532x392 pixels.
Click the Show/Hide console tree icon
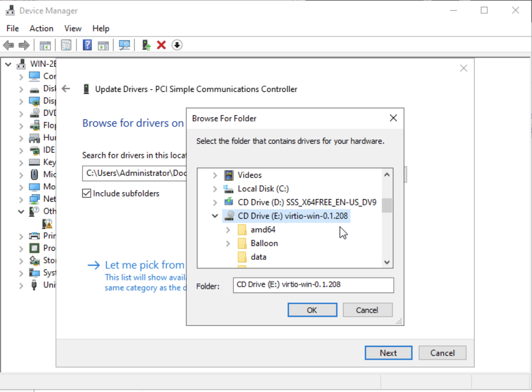point(45,45)
